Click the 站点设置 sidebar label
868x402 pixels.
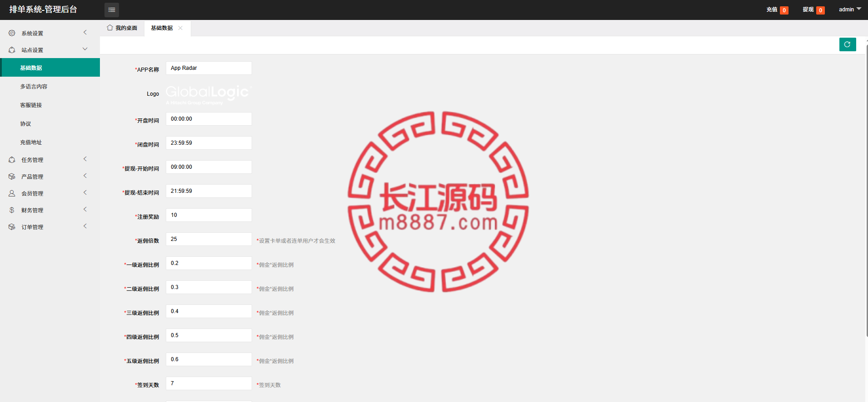coord(32,50)
